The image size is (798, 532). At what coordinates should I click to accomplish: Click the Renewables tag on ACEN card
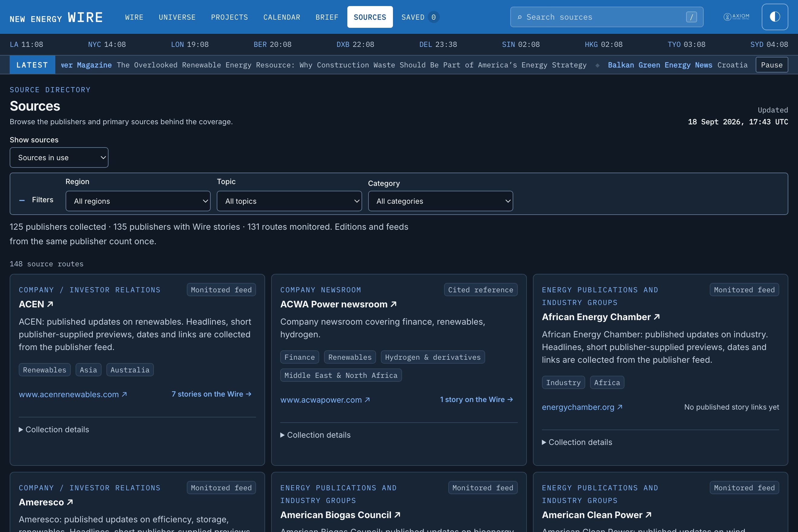(44, 369)
